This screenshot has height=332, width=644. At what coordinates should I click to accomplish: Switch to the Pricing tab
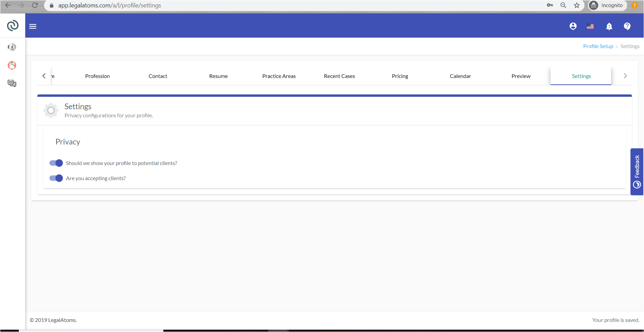coord(400,76)
